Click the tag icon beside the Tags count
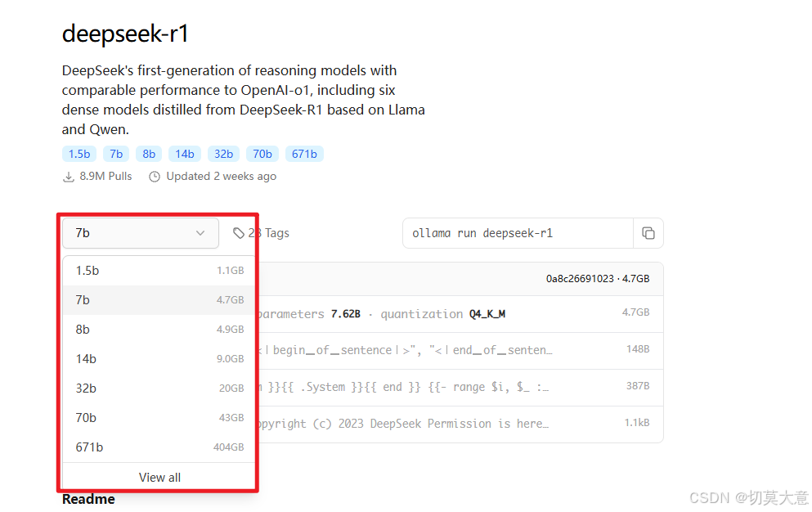The height and width of the screenshot is (512, 812). (x=238, y=232)
